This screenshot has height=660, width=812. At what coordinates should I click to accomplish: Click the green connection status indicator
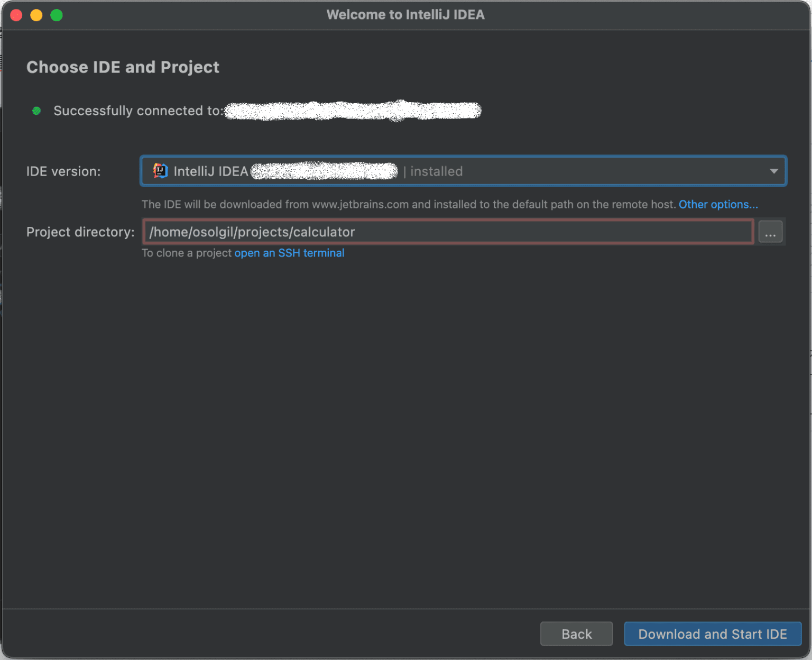(36, 111)
